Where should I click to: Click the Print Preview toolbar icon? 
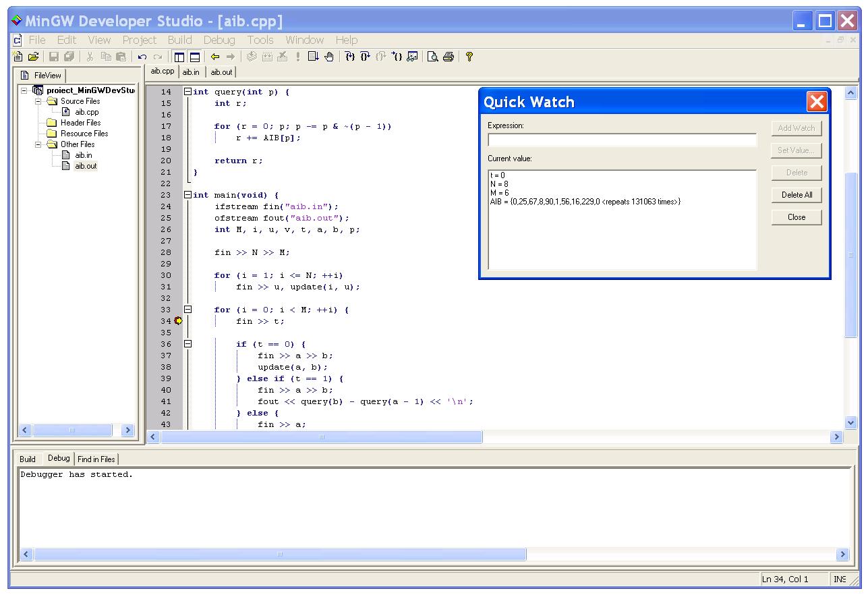tap(433, 57)
